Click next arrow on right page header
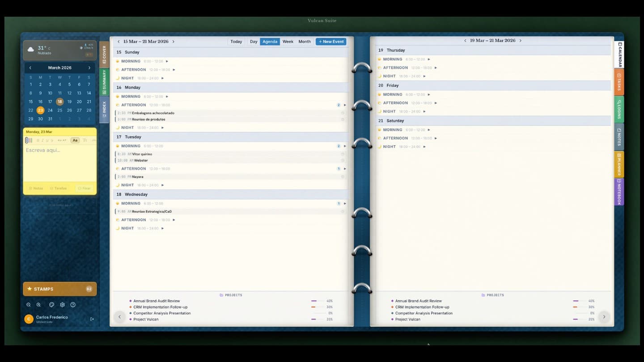This screenshot has height=362, width=644. (x=521, y=40)
